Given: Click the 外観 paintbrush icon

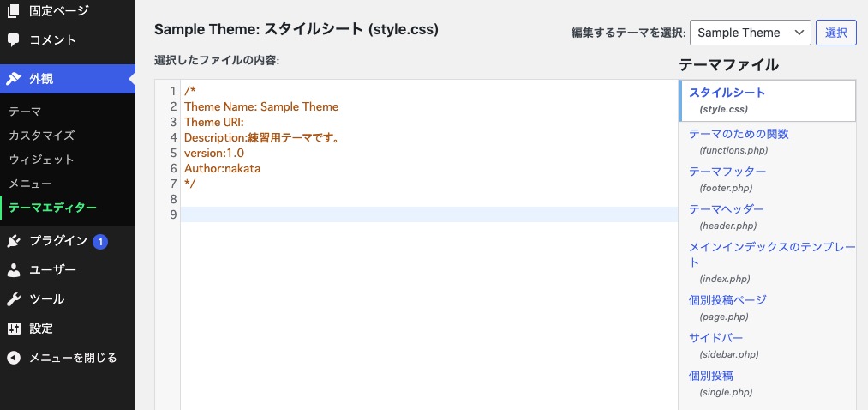Looking at the screenshot, I should coord(14,79).
